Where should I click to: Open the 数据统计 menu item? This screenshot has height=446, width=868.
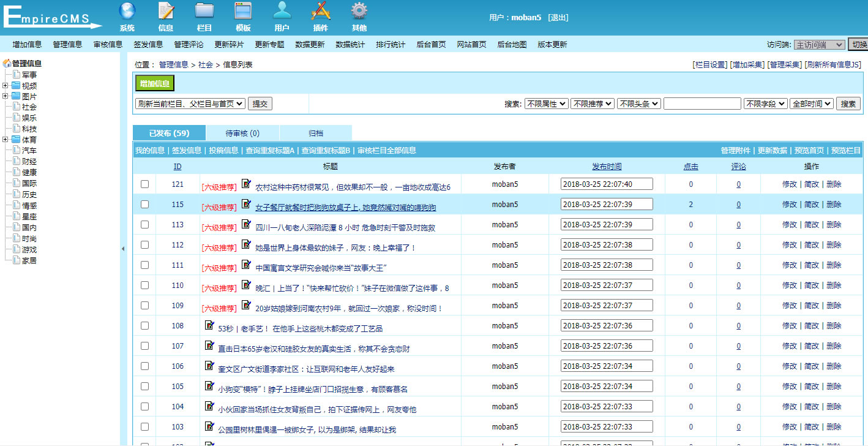[x=350, y=45]
